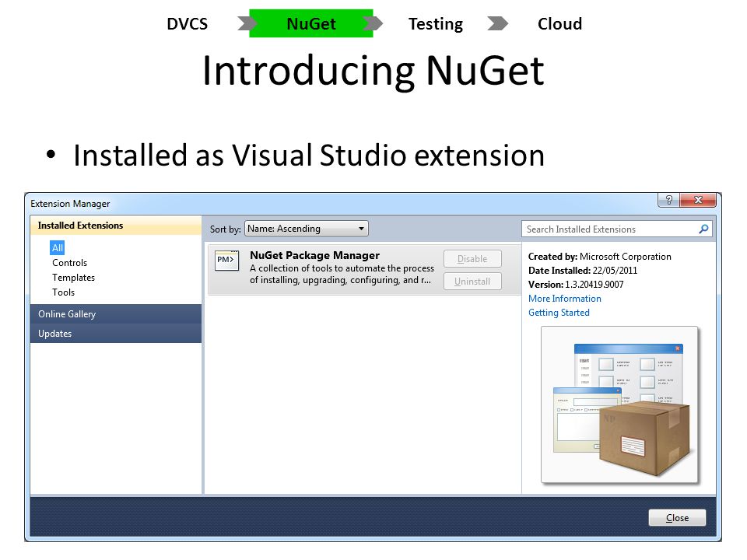Open the Sort by Name: Ascending dropdown
Screen dimensions: 747x560
coord(307,229)
